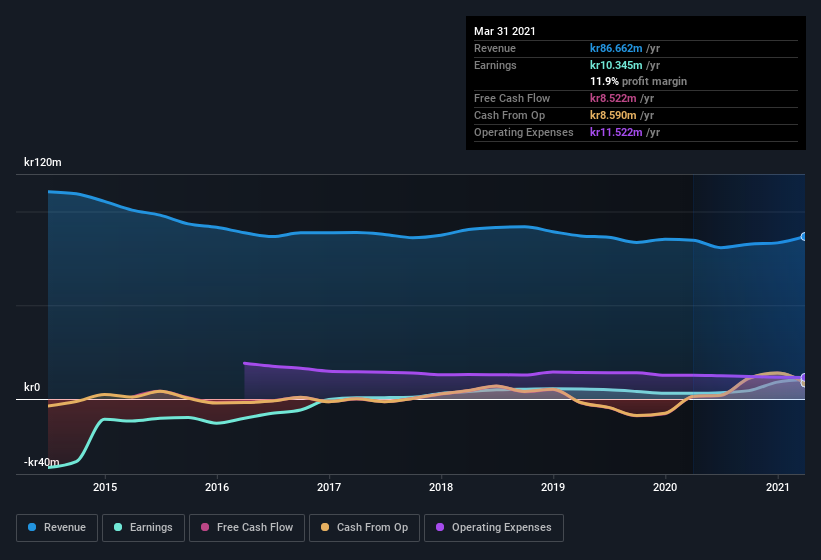Jump to the 2020 axis label

click(665, 487)
